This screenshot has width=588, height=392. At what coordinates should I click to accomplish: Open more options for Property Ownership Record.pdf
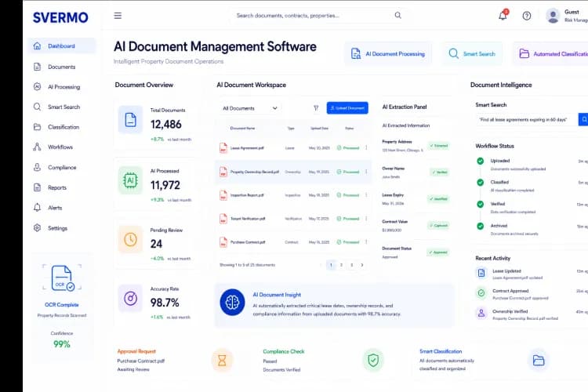366,172
